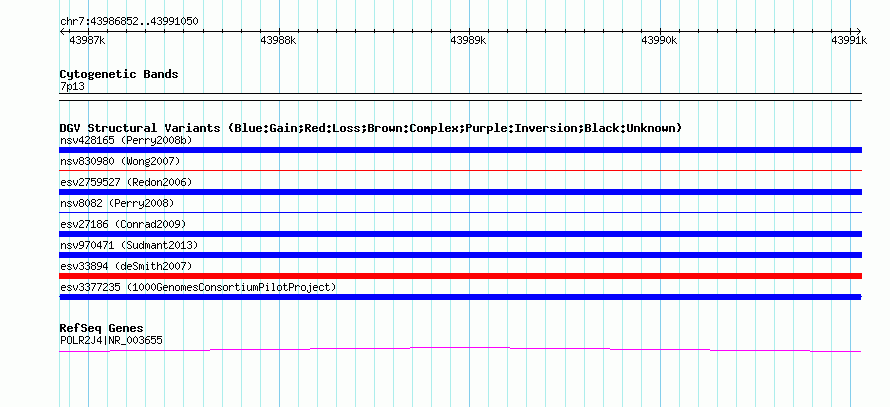Screen dimensions: 890x407
Task: Click the 43988k ruler tick label
Action: pyautogui.click(x=278, y=40)
